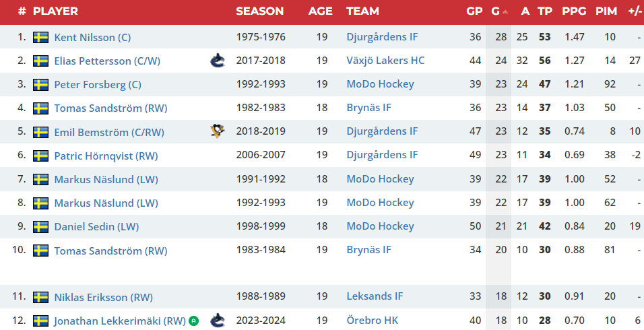Screen dimensions: 644x330
Task: Sort by TP total points header
Action: pyautogui.click(x=545, y=11)
